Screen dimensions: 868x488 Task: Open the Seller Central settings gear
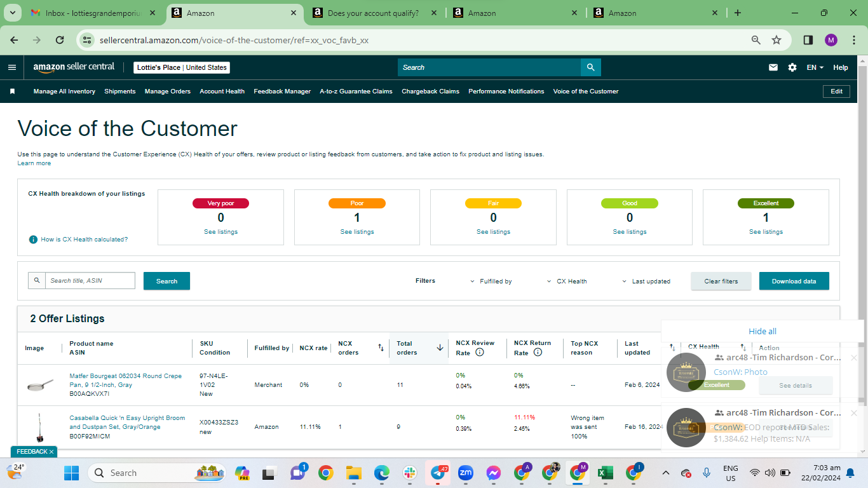pos(792,67)
